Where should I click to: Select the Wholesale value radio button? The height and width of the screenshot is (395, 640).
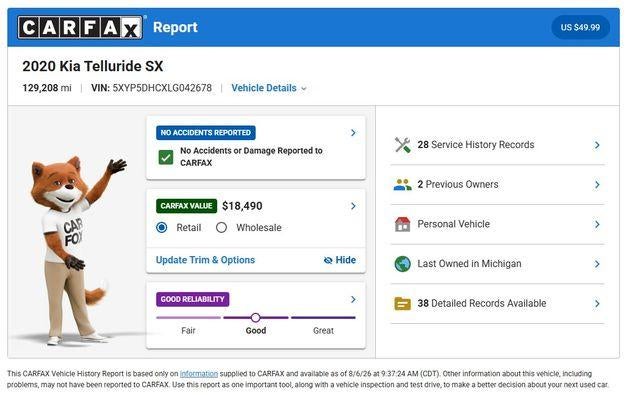click(221, 227)
